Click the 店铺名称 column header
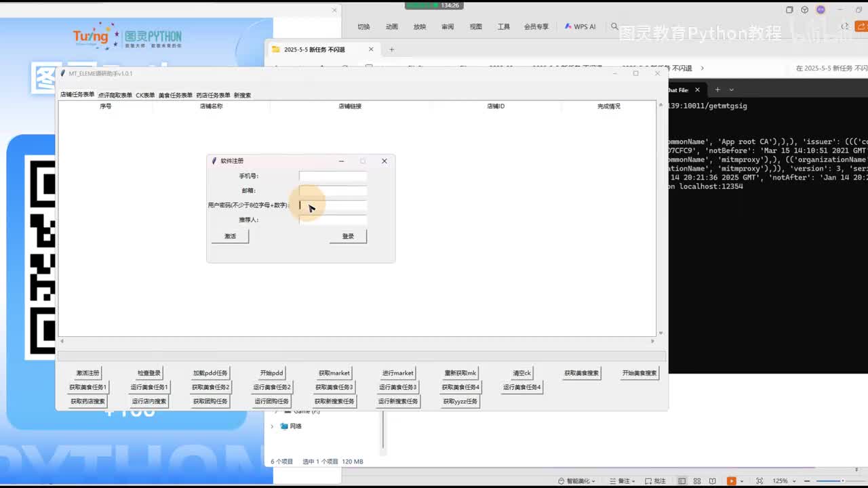 pos(211,106)
